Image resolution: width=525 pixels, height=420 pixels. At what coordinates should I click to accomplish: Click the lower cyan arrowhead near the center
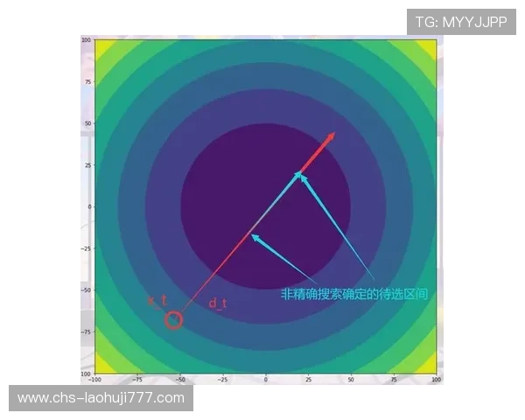[253, 236]
